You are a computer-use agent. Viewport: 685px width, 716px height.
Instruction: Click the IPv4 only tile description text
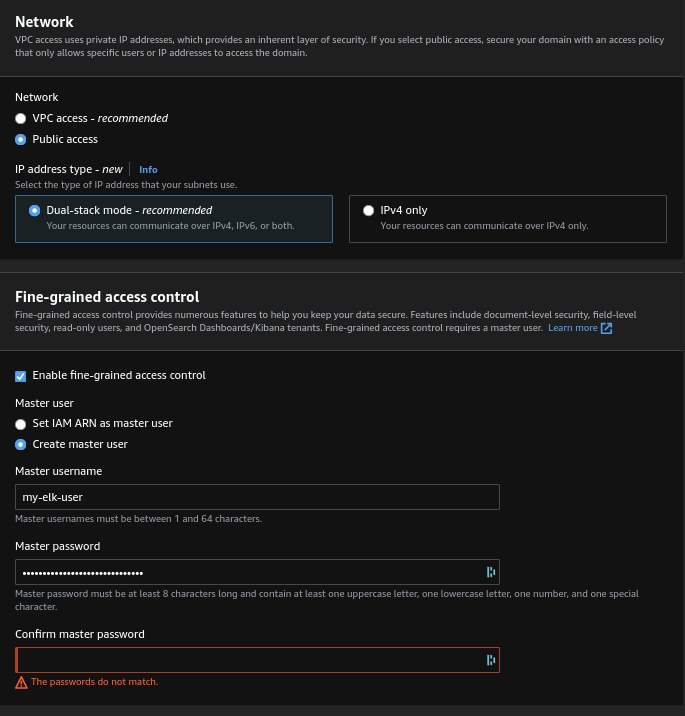484,226
